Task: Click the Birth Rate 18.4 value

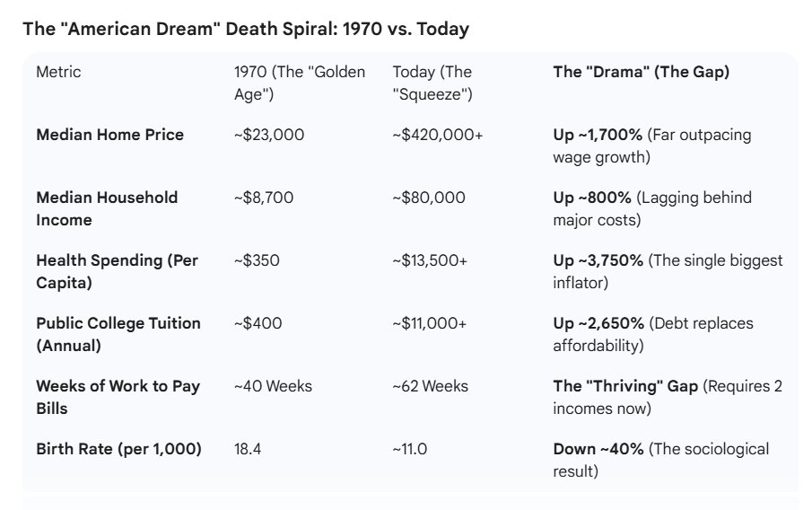Action: (248, 449)
